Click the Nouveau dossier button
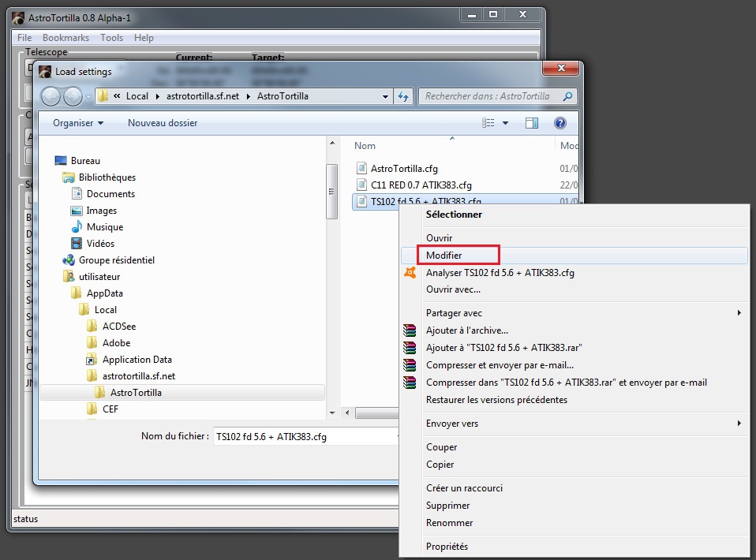The width and height of the screenshot is (756, 560). click(163, 123)
